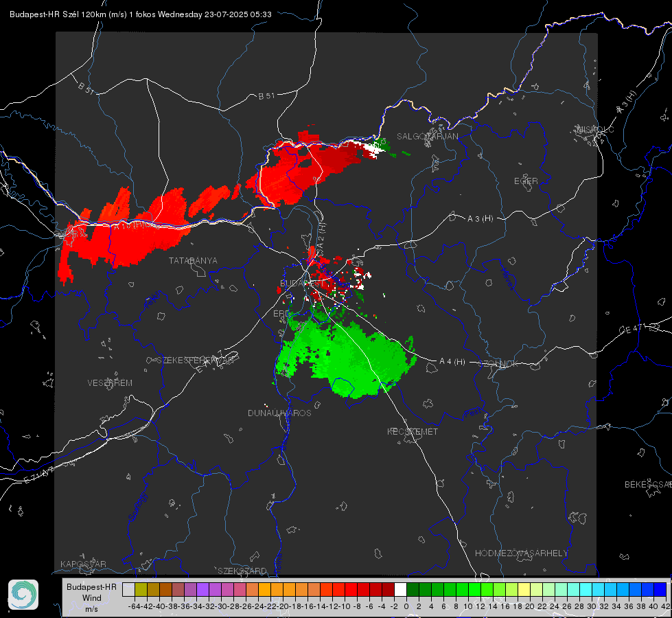The height and width of the screenshot is (618, 672).
Task: Click the 'A 2 (H)' road label
Action: coord(321,235)
